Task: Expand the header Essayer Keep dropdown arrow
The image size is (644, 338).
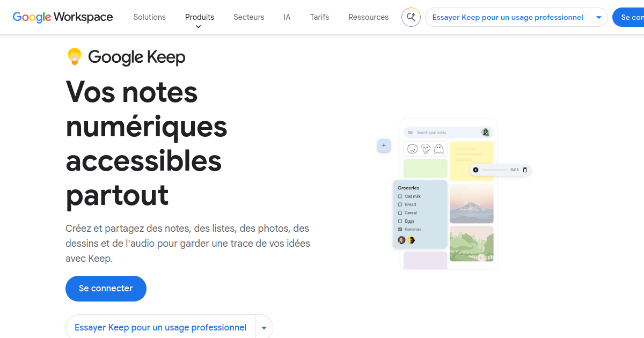Action: click(x=599, y=17)
